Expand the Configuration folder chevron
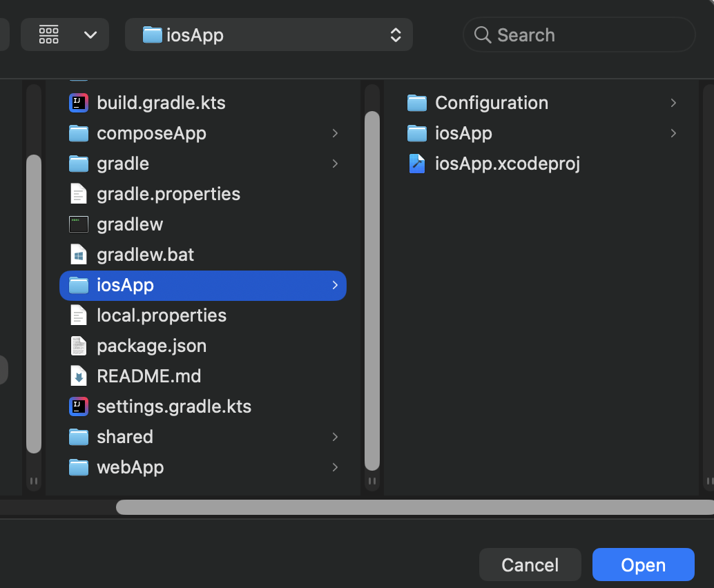The image size is (714, 588). click(x=673, y=103)
